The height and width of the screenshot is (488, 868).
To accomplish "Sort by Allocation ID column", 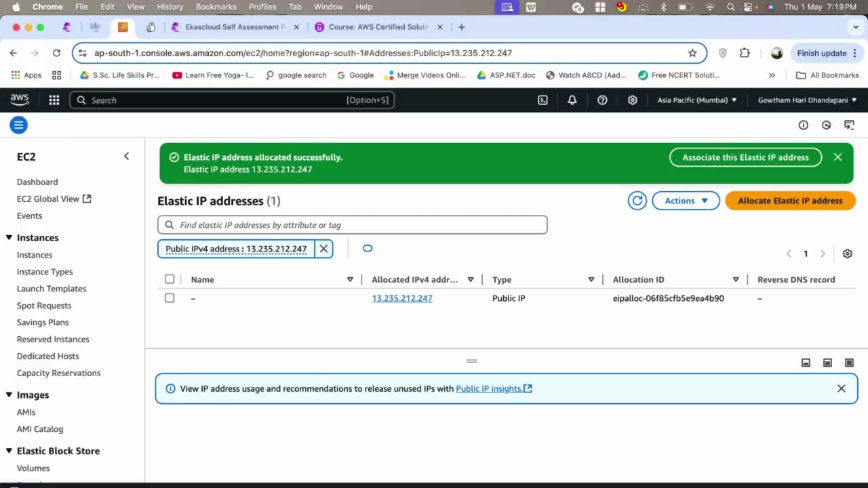I will point(736,279).
